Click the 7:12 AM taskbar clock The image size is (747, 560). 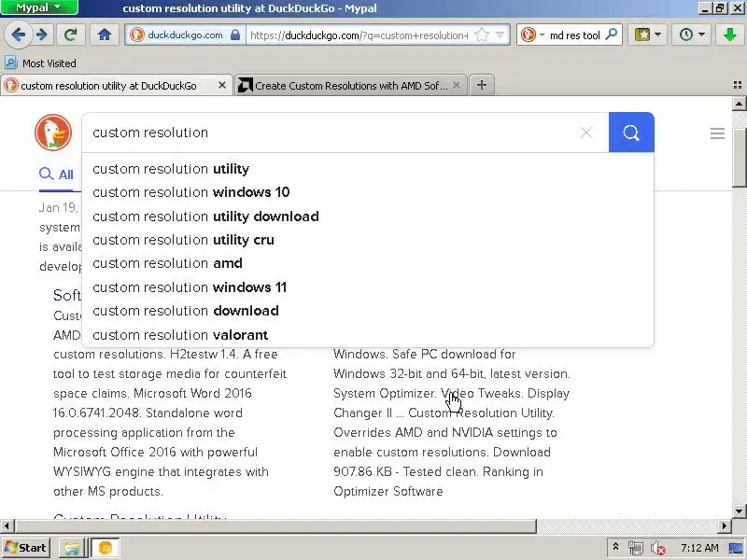point(699,548)
